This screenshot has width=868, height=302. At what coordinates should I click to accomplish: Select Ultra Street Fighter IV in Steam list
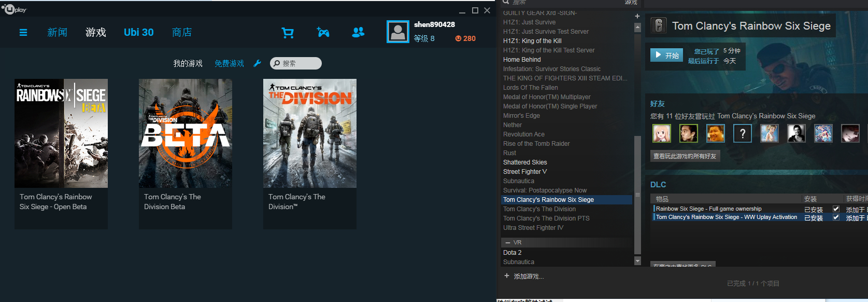(533, 228)
